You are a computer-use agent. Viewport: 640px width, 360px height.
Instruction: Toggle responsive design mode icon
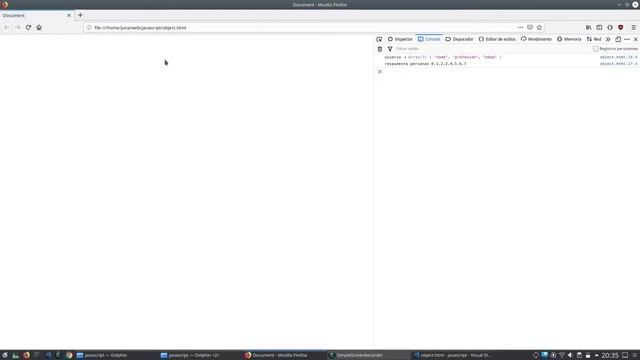click(618, 39)
